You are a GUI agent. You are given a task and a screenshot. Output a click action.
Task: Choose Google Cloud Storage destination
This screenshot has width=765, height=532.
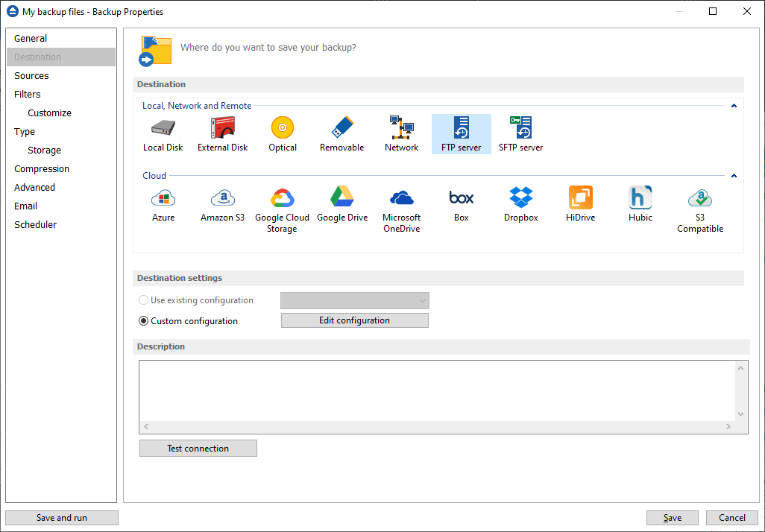tap(282, 209)
